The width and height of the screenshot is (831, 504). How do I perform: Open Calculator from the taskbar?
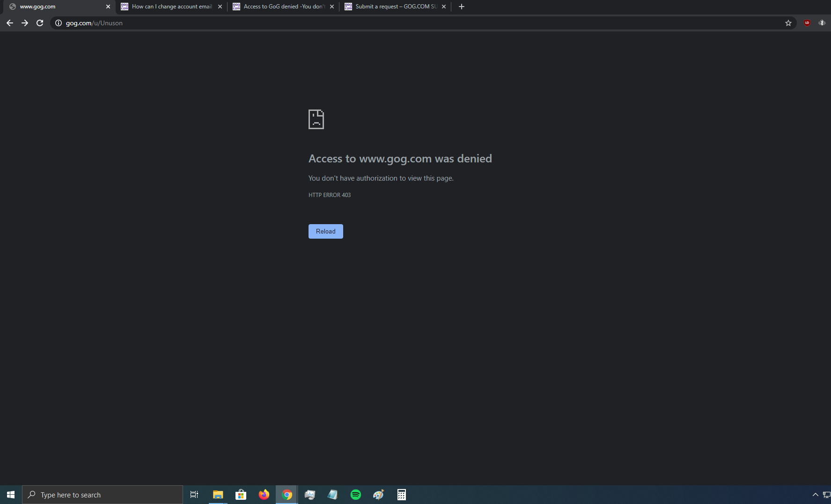(402, 495)
